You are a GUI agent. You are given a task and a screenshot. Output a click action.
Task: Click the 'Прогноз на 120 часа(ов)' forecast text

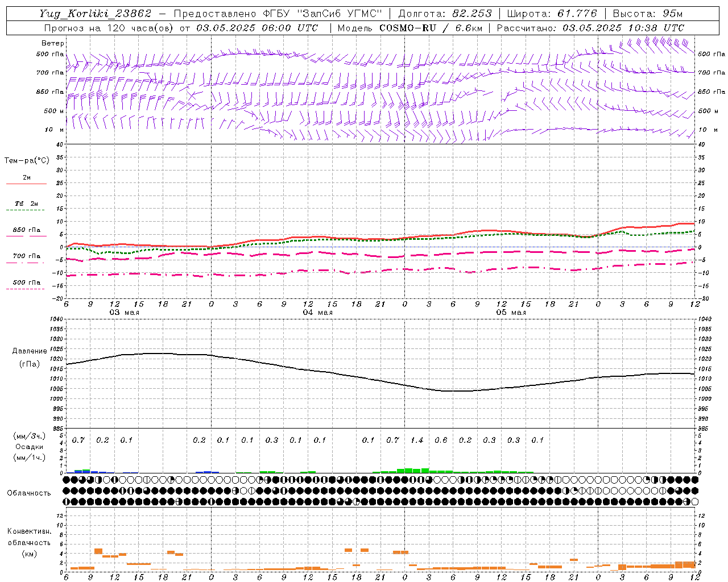click(x=110, y=28)
